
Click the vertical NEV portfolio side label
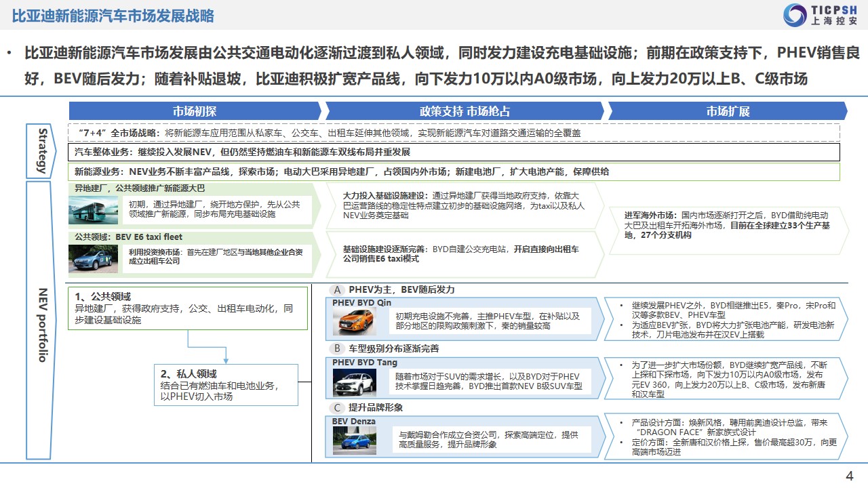(x=43, y=323)
